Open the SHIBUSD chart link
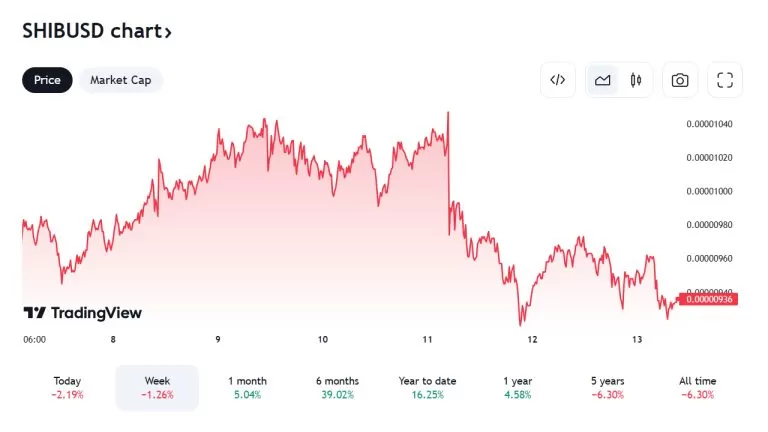Image resolution: width=768 pixels, height=432 pixels. tap(97, 31)
